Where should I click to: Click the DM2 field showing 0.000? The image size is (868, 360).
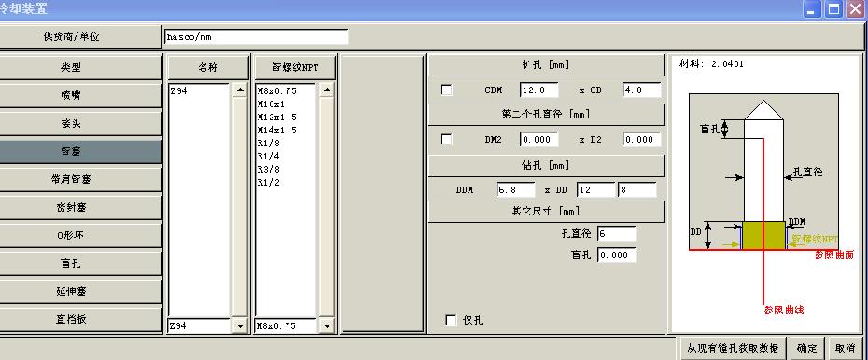(x=539, y=139)
